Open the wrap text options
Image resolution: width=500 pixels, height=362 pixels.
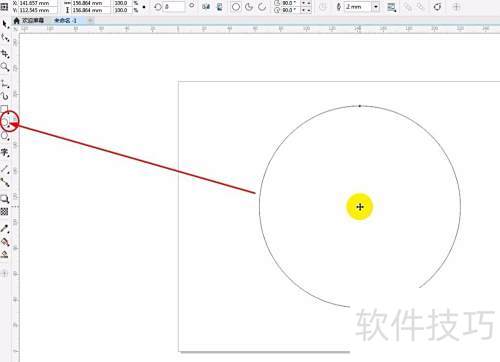[392, 7]
